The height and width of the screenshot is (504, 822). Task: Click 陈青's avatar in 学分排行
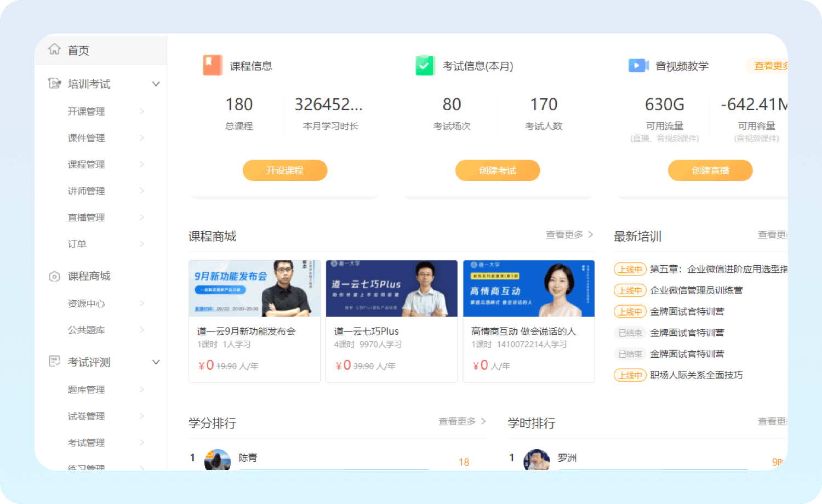(218, 460)
